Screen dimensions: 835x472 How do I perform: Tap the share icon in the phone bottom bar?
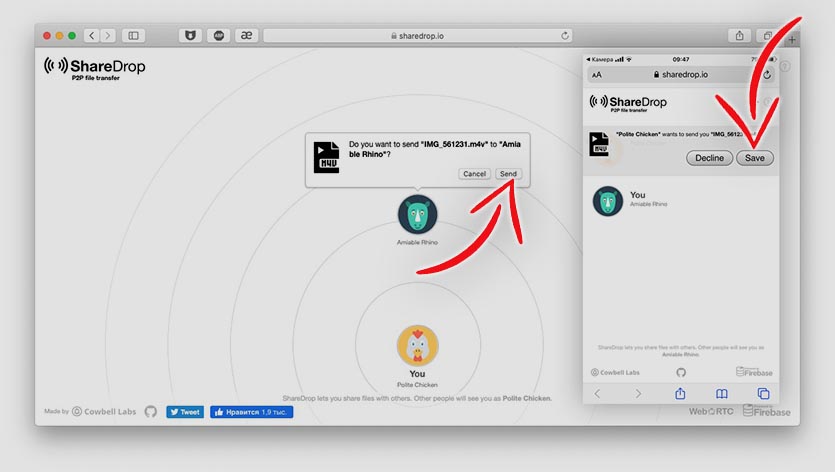point(680,393)
